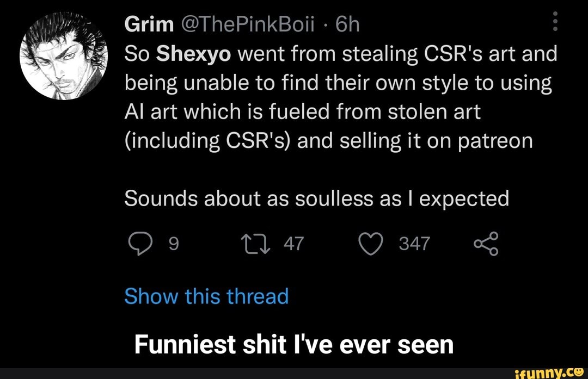Click the reply count 9

pyautogui.click(x=173, y=244)
